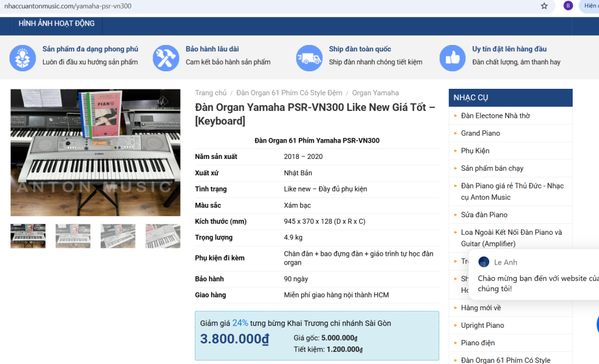Open Upright Piano category
This screenshot has height=364, width=599.
click(x=482, y=325)
